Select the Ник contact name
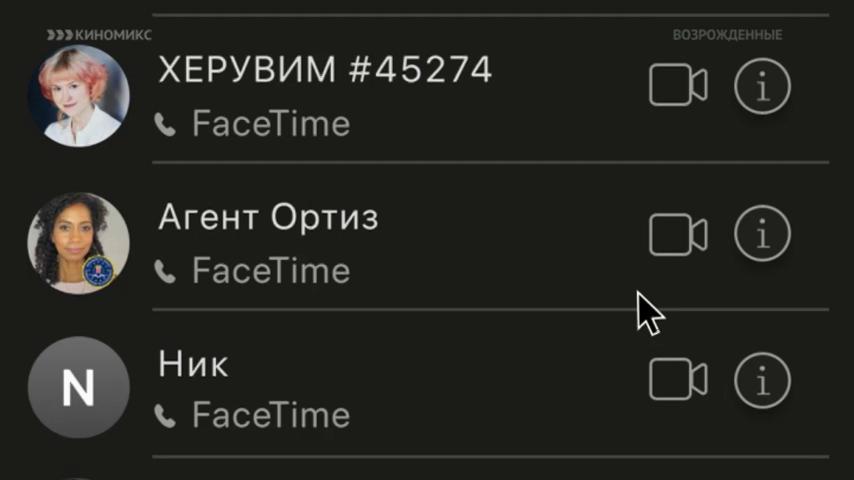The width and height of the screenshot is (854, 480). coord(193,364)
